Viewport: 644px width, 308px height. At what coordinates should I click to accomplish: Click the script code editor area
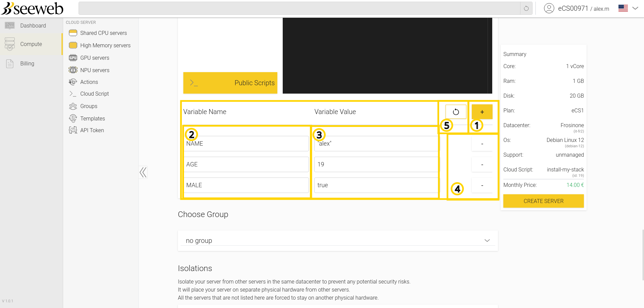(387, 56)
